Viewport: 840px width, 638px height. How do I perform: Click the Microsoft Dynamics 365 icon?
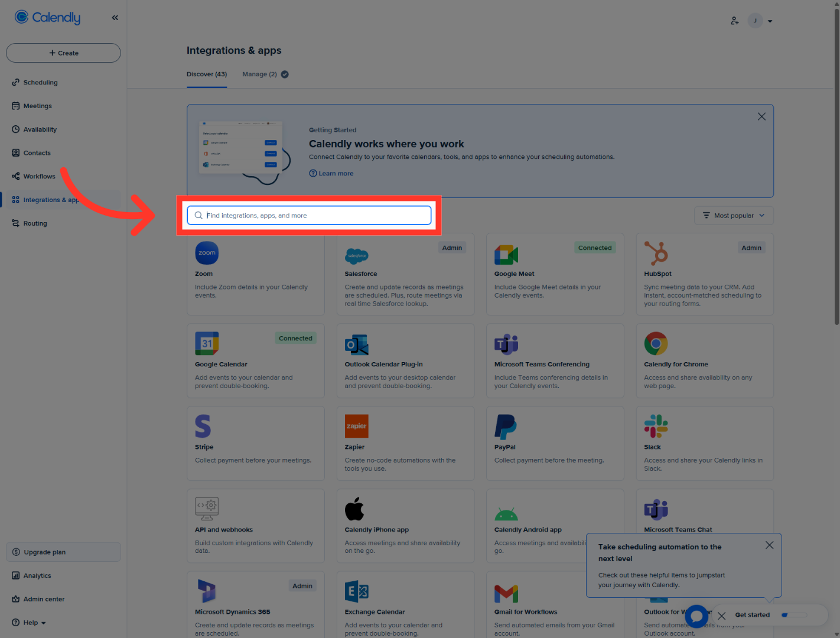(206, 591)
